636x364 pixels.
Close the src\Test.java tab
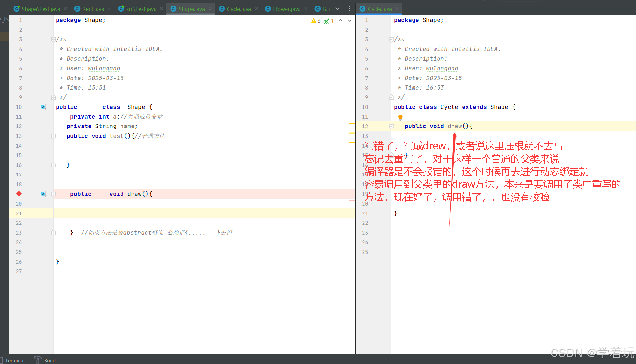(162, 9)
